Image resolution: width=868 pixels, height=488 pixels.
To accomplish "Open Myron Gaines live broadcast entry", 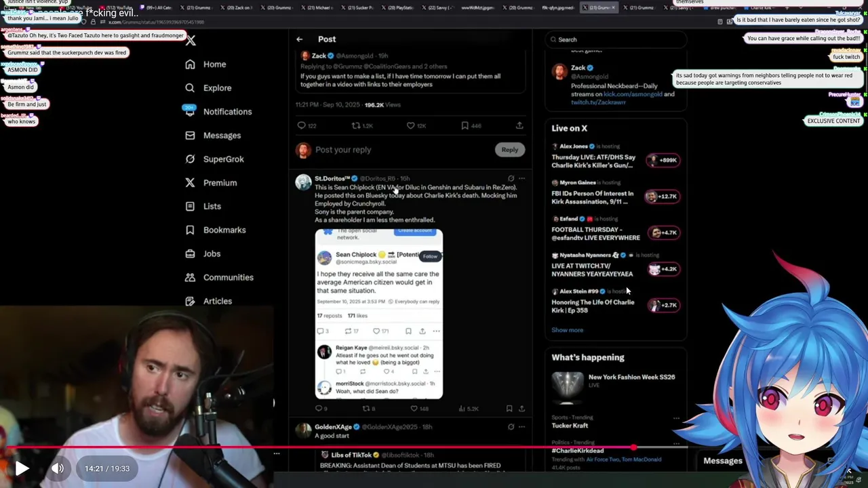I will tap(616, 193).
